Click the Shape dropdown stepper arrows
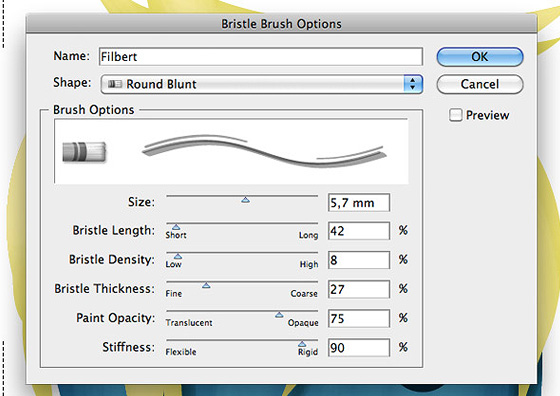Screen dimensions: 560x396 click(x=413, y=84)
